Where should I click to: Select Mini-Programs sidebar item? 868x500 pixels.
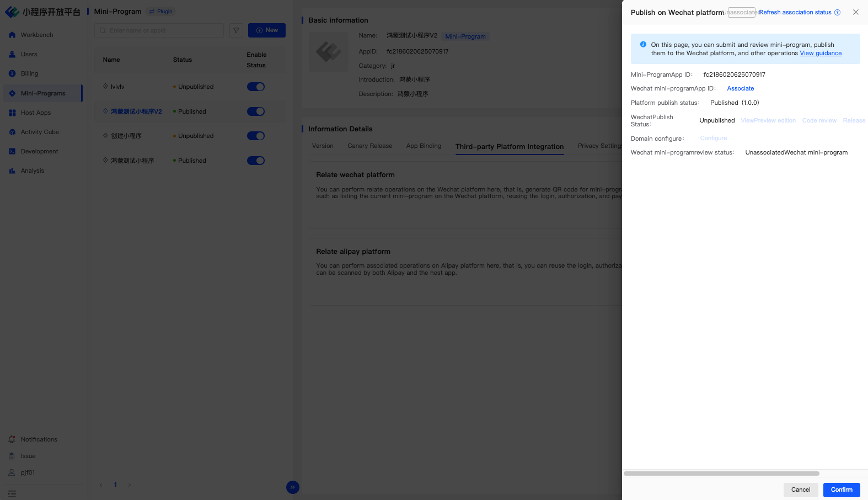(43, 93)
